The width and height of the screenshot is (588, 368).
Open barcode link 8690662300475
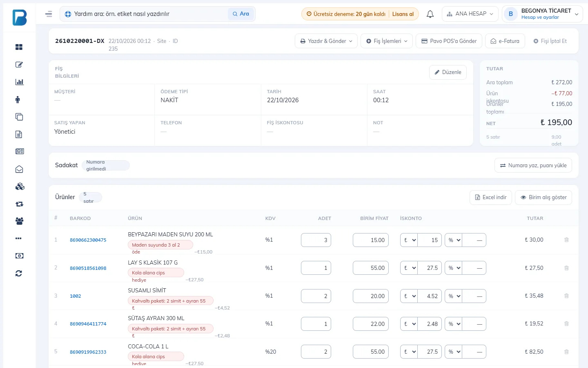(x=88, y=240)
